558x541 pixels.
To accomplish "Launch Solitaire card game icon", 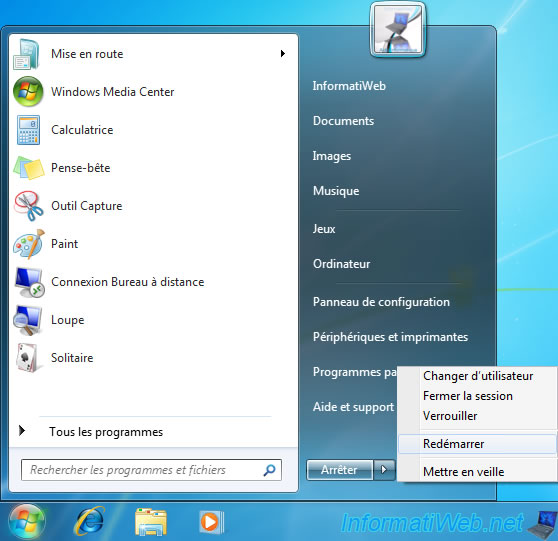I will (x=27, y=358).
